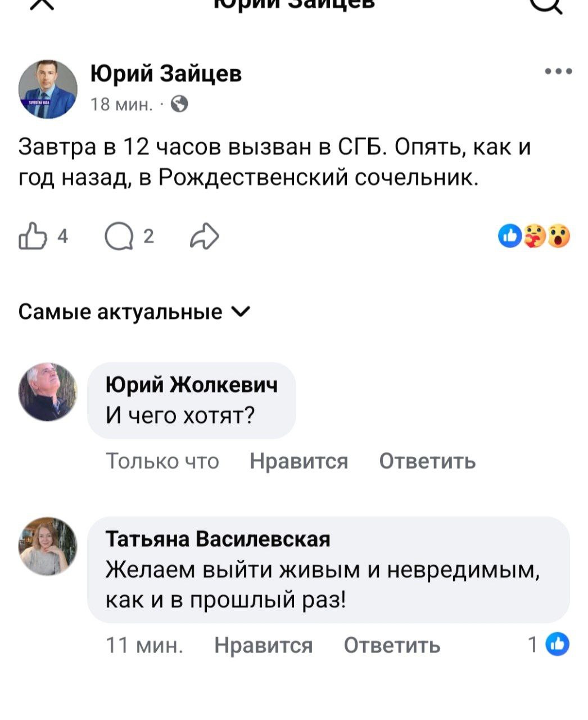Image resolution: width=588 pixels, height=720 pixels.
Task: Open Татьяна Василевская's avatar
Action: (48, 546)
